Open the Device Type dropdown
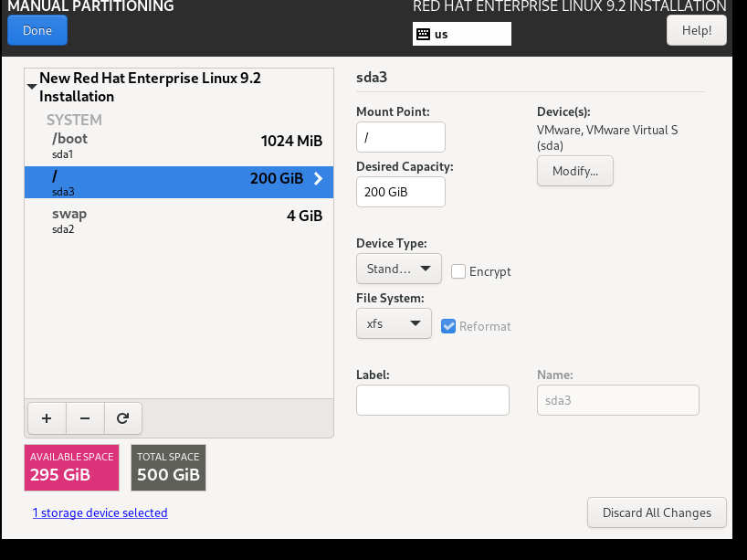 (x=399, y=269)
